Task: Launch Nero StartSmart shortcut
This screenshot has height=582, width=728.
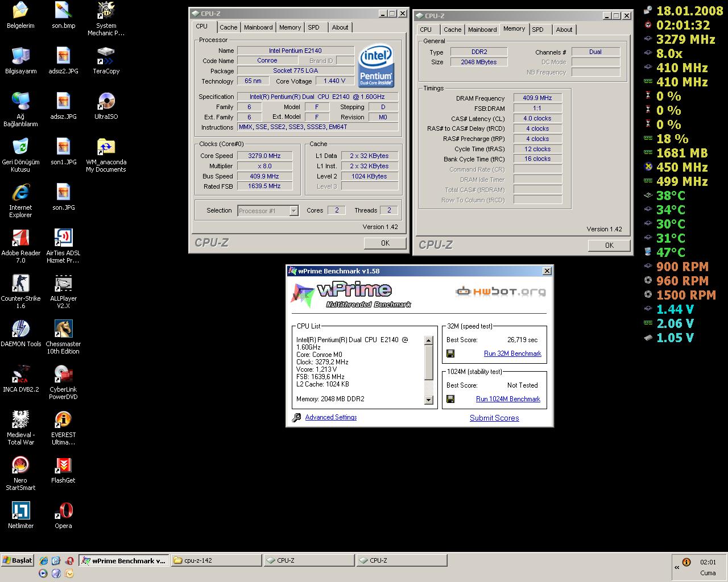Action: click(20, 473)
